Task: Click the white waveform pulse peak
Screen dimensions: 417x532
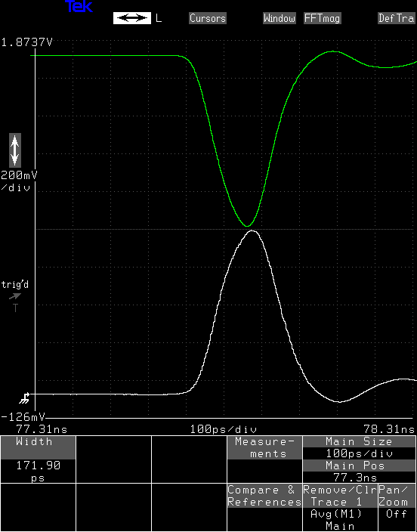Action: (x=252, y=231)
